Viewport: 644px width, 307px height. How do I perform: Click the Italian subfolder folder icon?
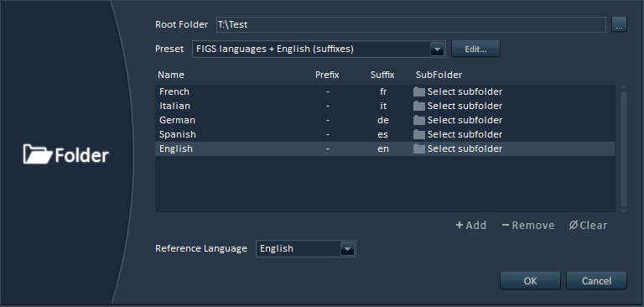click(x=419, y=106)
